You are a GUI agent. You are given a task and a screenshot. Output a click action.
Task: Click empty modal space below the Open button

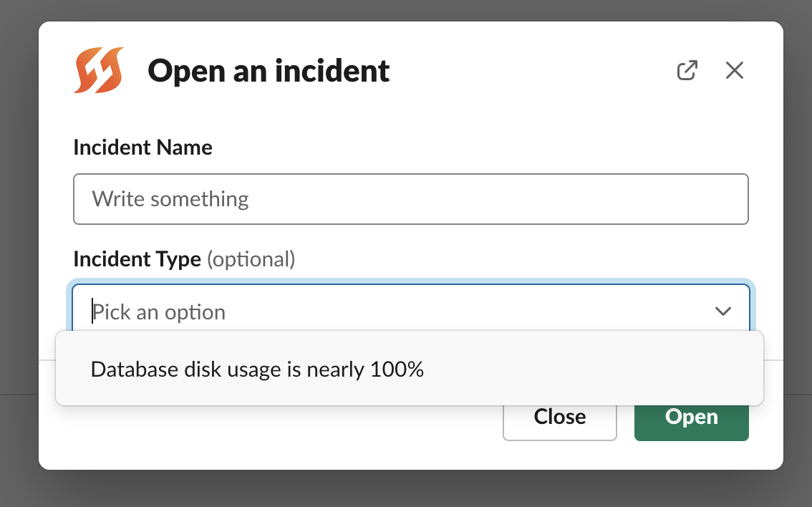[x=691, y=455]
